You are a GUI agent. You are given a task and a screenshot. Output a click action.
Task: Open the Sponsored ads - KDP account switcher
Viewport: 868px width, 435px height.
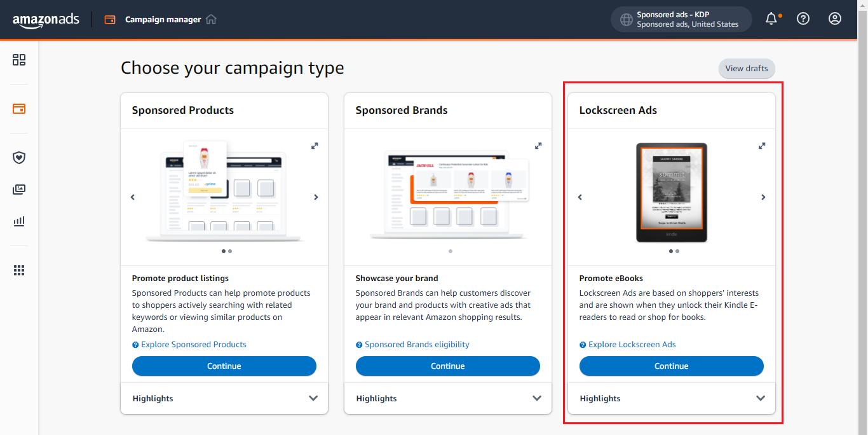(x=681, y=19)
